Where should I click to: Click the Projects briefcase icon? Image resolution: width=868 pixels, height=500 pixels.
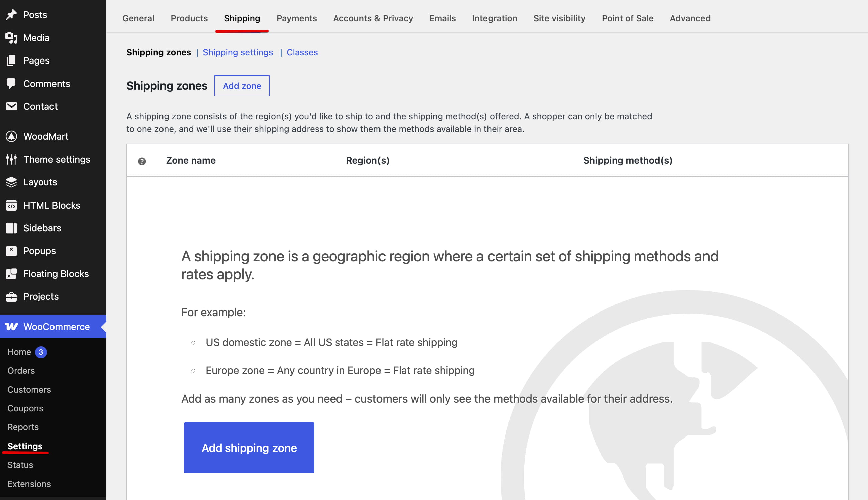tap(11, 296)
